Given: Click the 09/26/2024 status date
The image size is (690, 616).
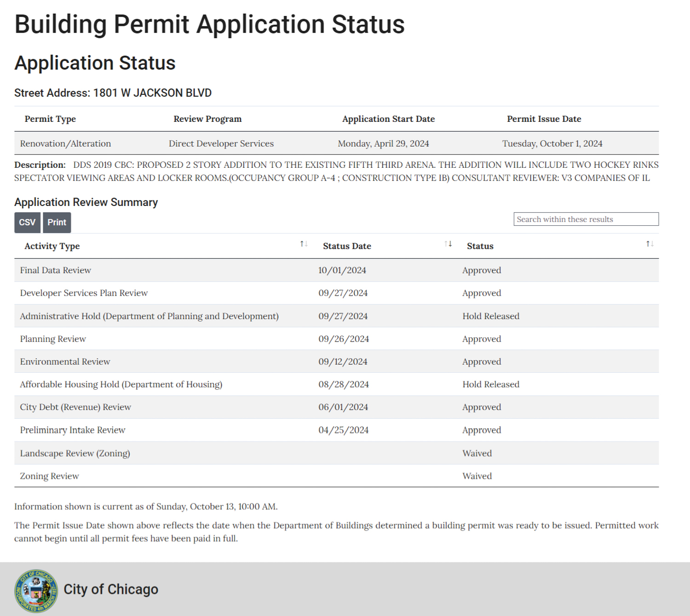Looking at the screenshot, I should pos(344,339).
